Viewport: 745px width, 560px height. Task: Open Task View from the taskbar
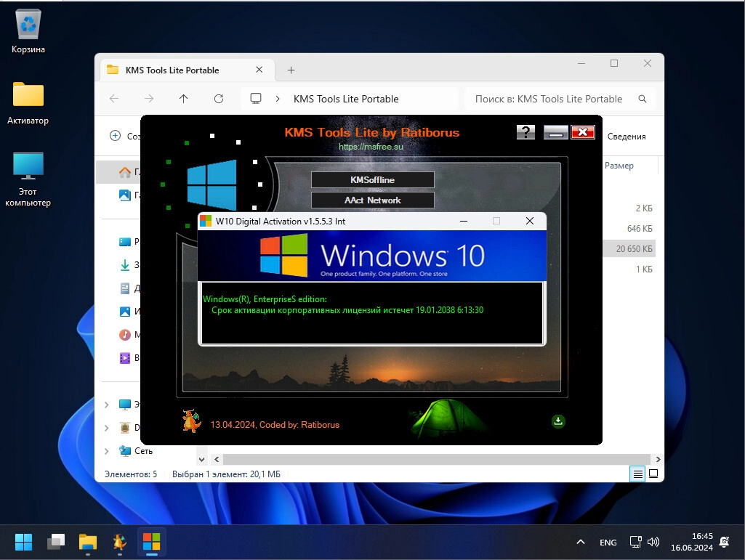(56, 542)
